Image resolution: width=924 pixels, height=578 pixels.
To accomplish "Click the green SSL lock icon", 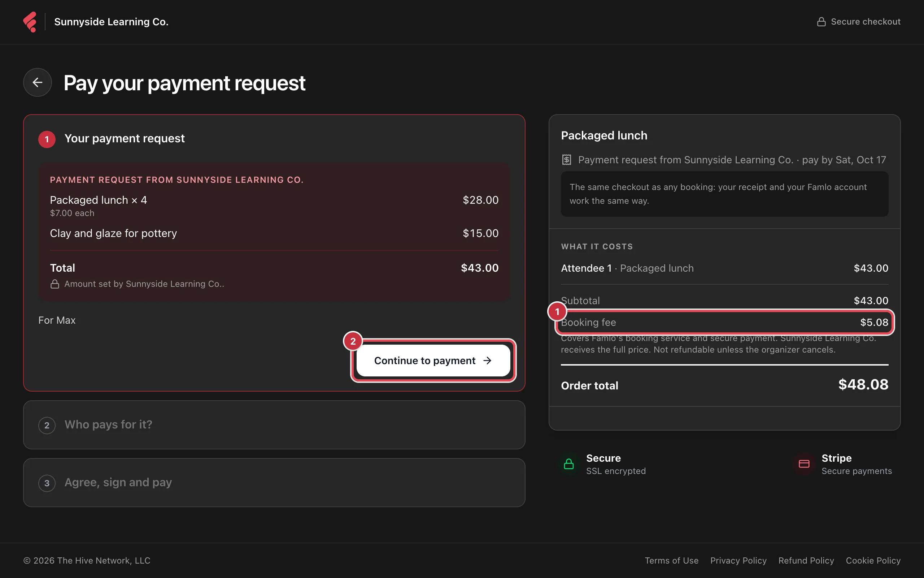I will click(x=569, y=464).
